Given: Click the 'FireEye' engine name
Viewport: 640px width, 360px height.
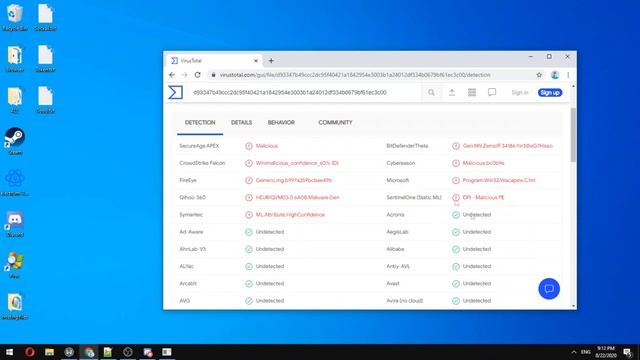Looking at the screenshot, I should (x=188, y=180).
